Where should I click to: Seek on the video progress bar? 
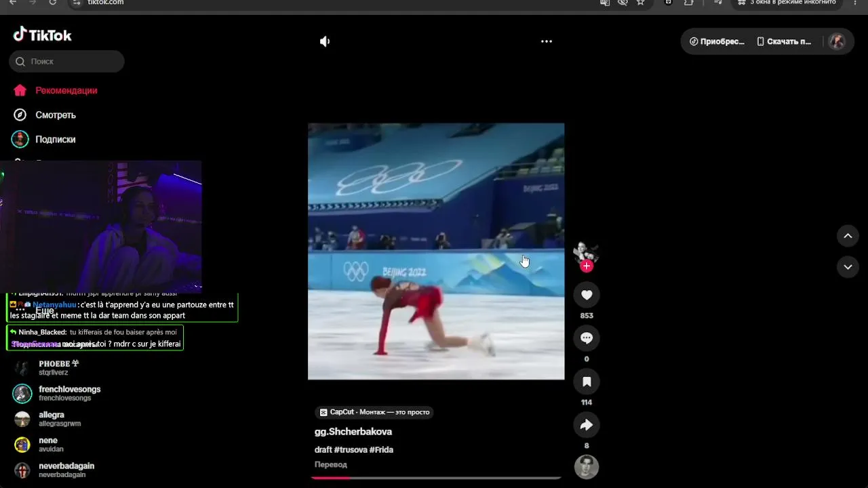436,478
